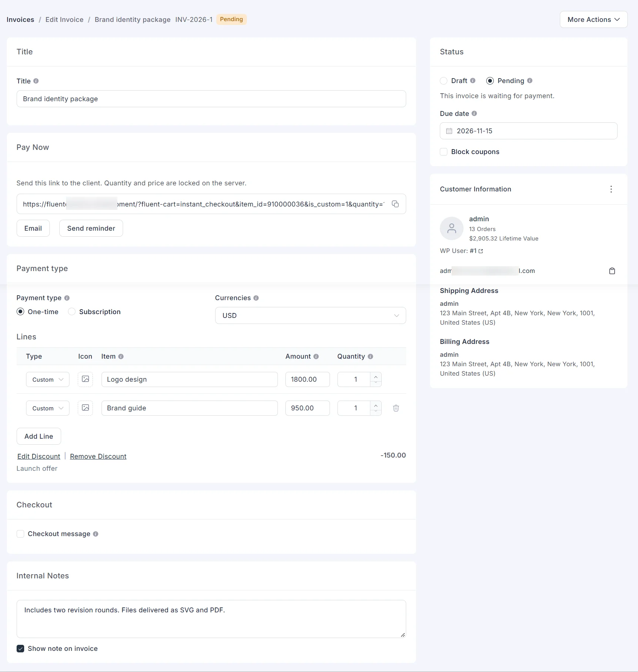638x672 pixels.
Task: Enable the Checkout message checkbox
Action: [x=20, y=534]
